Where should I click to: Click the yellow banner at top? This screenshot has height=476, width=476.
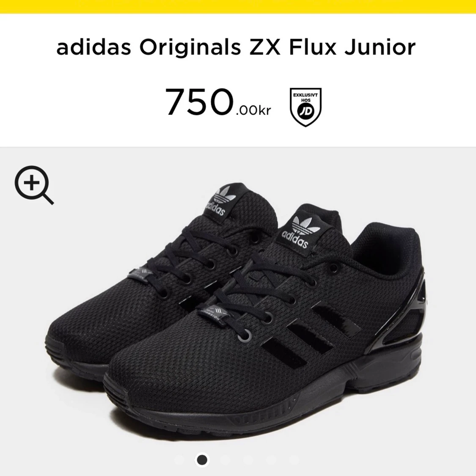[x=238, y=6]
